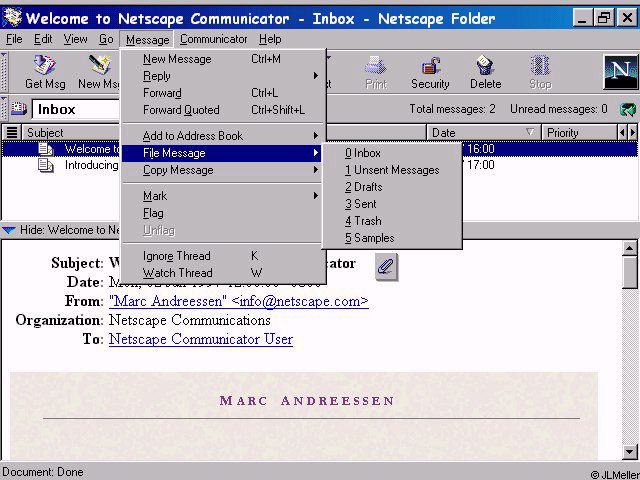640x480 pixels.
Task: Open the Help menu
Action: [270, 39]
